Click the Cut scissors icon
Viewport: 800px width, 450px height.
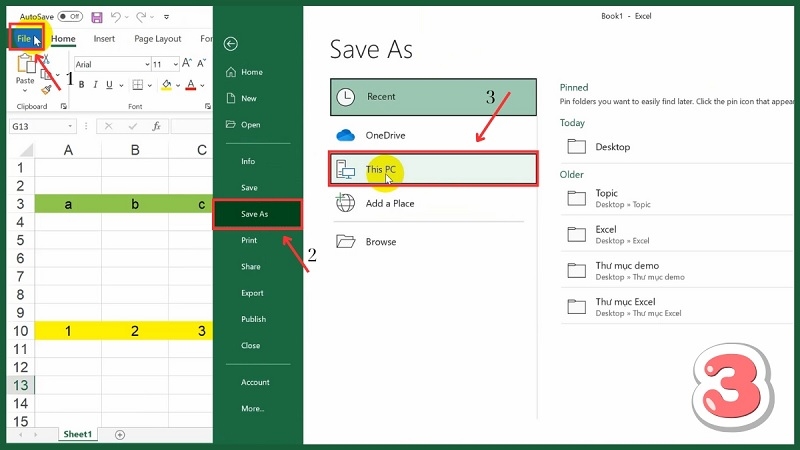[x=45, y=60]
